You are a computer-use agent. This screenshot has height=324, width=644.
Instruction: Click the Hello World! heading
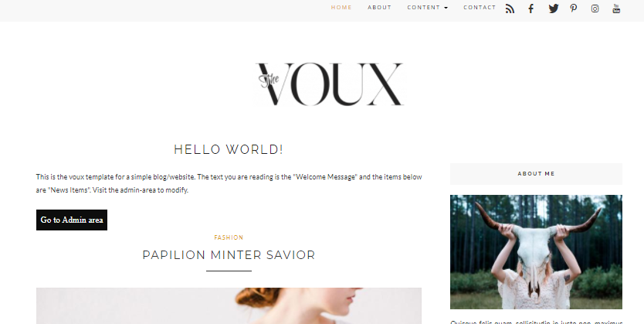(x=229, y=149)
